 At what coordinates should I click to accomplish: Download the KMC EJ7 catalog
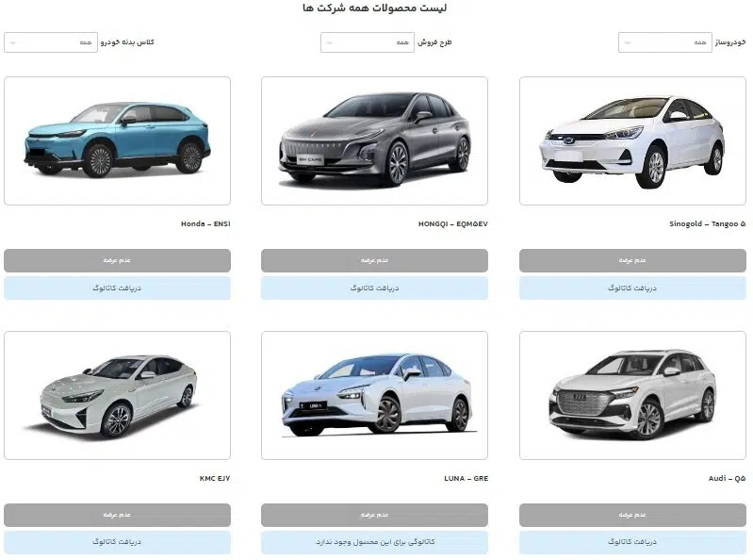pyautogui.click(x=117, y=542)
